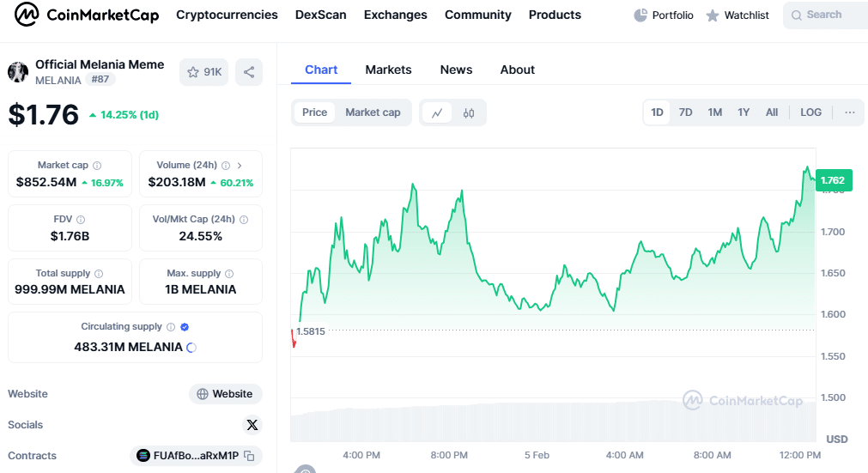The width and height of the screenshot is (868, 473).
Task: Click the verified badge beside Circulating supply
Action: tap(185, 327)
